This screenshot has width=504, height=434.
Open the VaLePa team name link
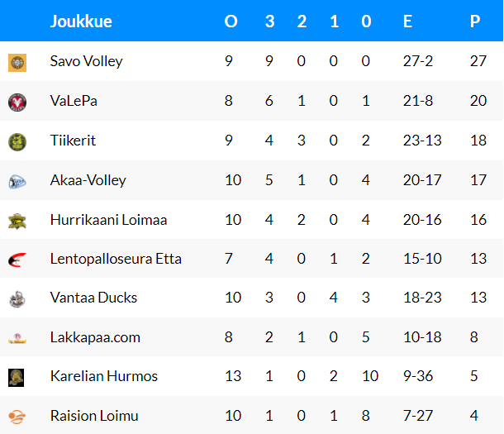[x=74, y=101]
